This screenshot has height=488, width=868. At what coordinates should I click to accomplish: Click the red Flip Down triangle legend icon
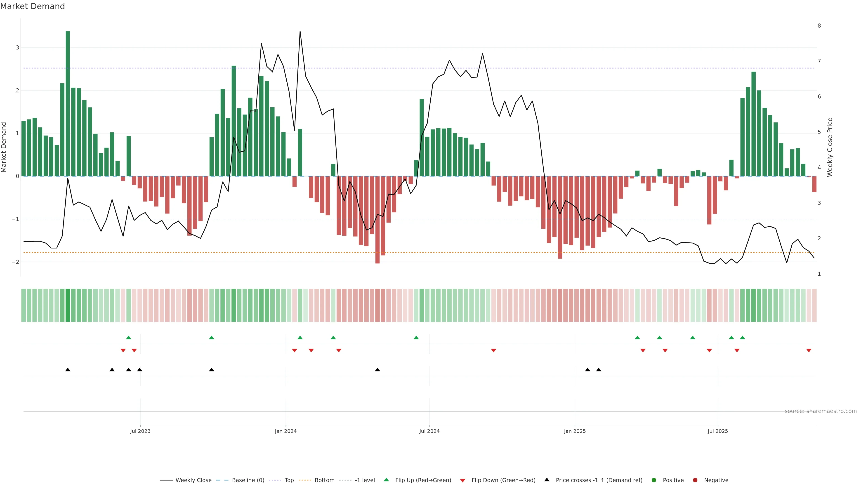(463, 480)
